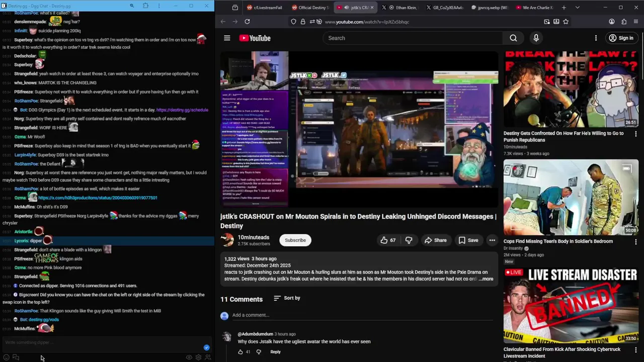Switch to the Ethan Klein X tab

(x=399, y=8)
